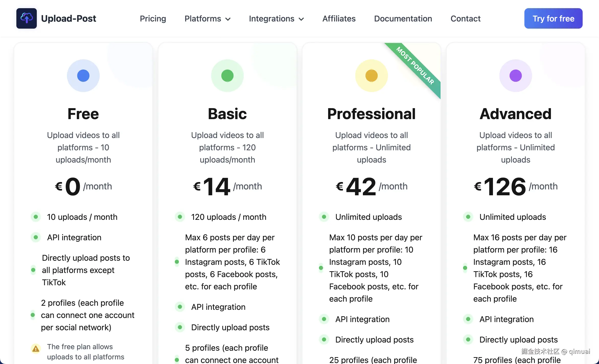Open the Pricing page link

click(153, 19)
